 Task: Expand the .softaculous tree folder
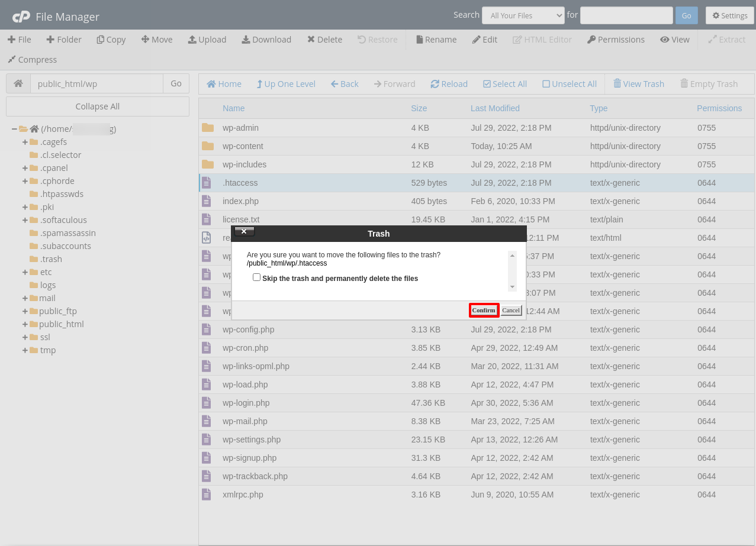pos(25,220)
